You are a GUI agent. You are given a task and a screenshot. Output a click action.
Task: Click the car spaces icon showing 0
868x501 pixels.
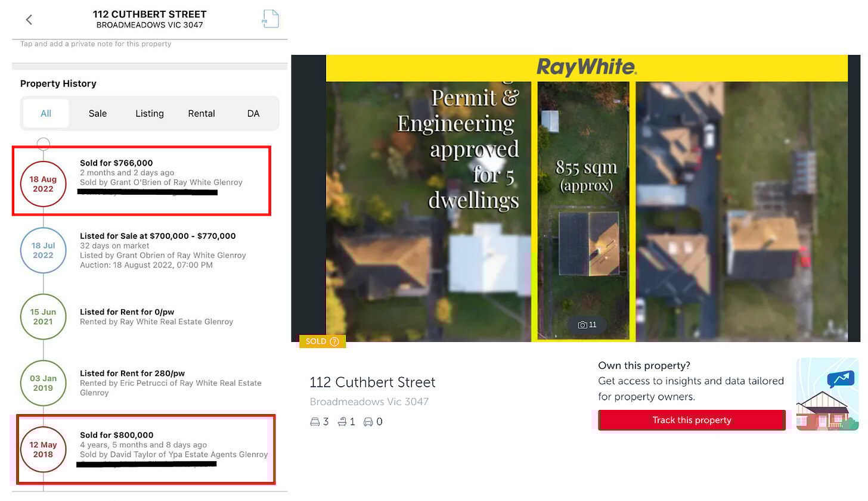368,422
